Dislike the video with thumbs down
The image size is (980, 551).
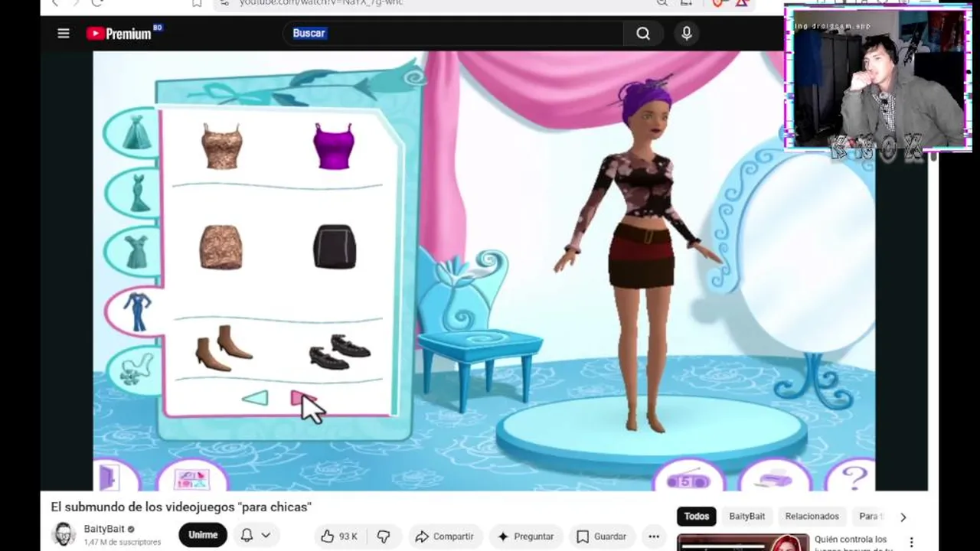pos(384,536)
